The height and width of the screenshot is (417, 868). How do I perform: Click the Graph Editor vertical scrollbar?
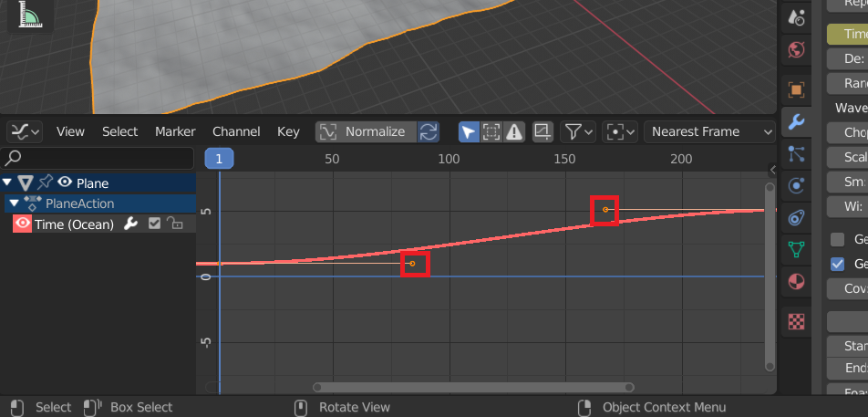(770, 276)
